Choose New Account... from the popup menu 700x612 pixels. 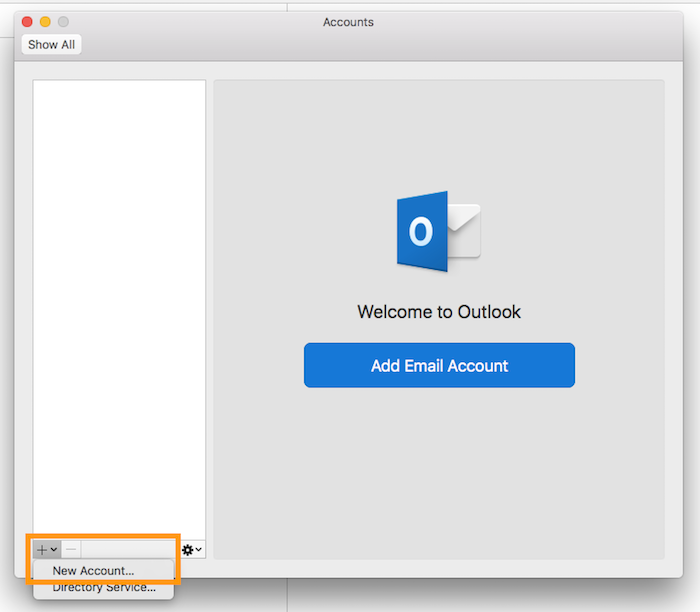point(93,570)
